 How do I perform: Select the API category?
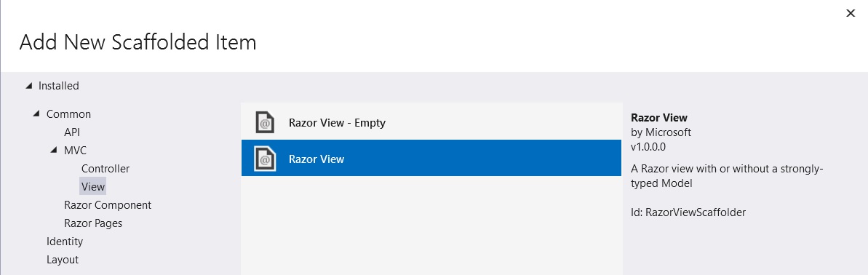click(x=72, y=132)
